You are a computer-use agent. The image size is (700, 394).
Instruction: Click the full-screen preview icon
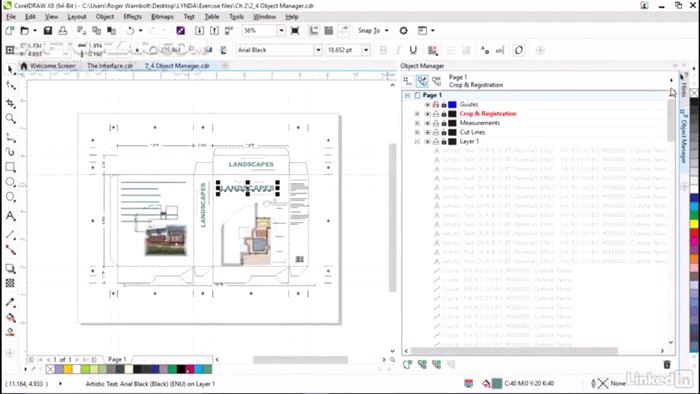coord(295,30)
